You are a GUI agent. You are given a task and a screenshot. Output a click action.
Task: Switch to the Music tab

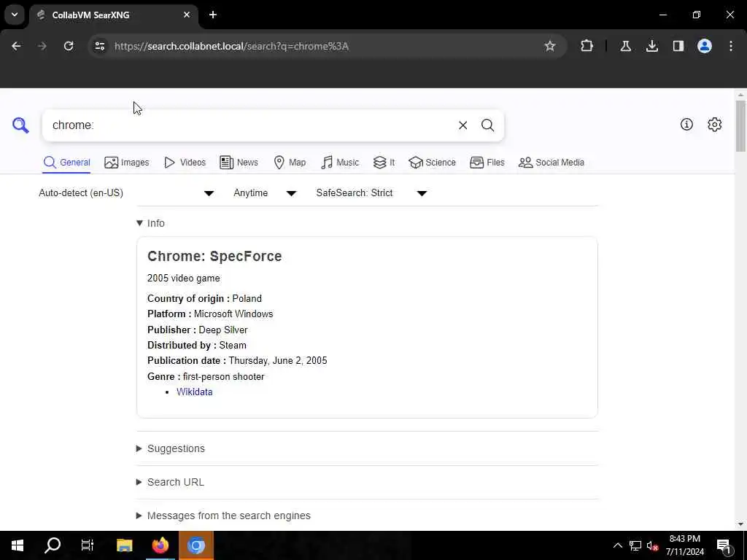tap(340, 163)
